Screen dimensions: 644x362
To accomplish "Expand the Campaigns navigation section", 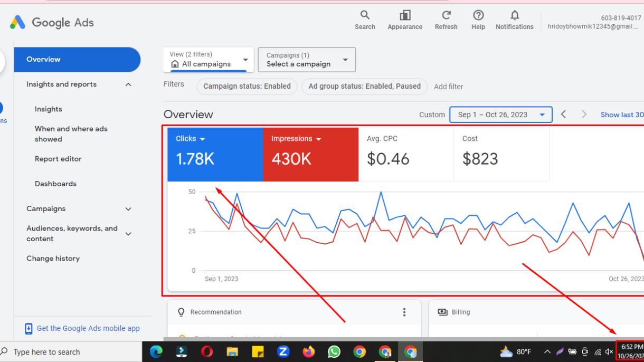I will click(x=128, y=209).
